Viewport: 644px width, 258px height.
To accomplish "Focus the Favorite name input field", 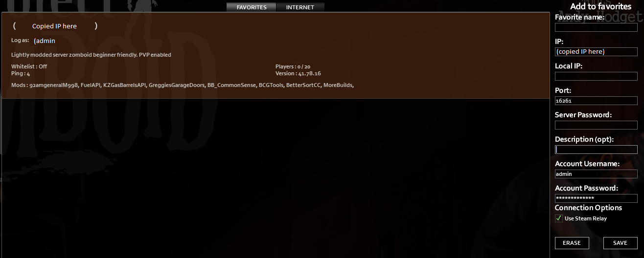I will click(596, 27).
